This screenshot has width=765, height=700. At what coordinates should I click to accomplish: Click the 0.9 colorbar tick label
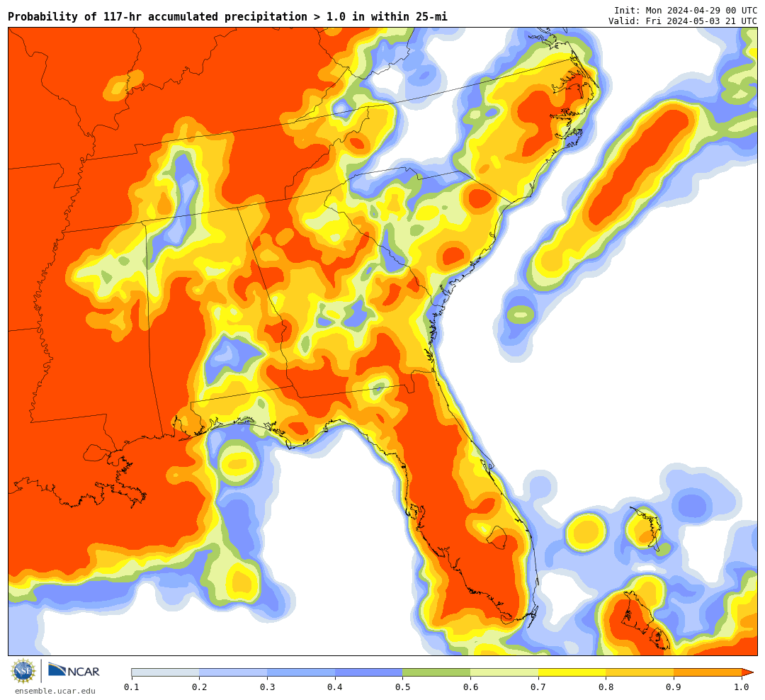[x=674, y=687]
